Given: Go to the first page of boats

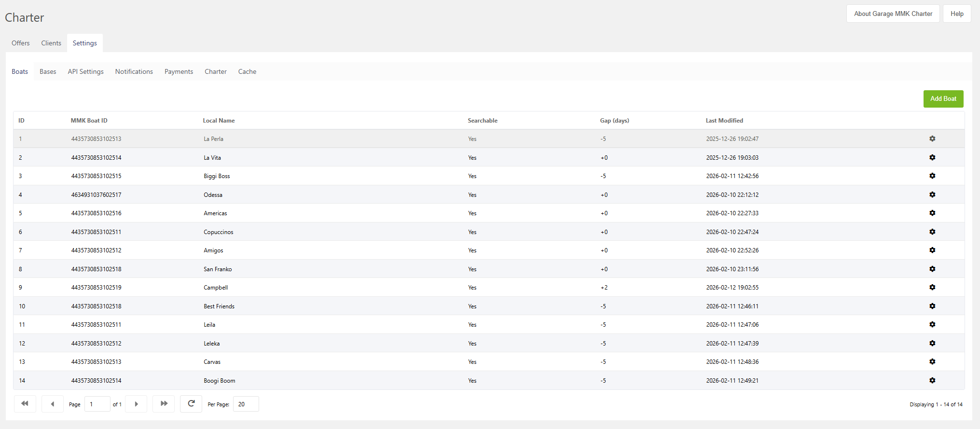Looking at the screenshot, I should pos(25,404).
